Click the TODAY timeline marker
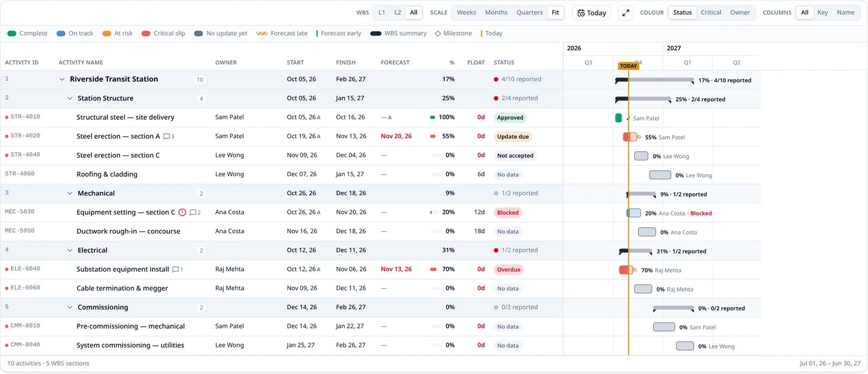Screen dimensions: 868x374 coord(628,66)
